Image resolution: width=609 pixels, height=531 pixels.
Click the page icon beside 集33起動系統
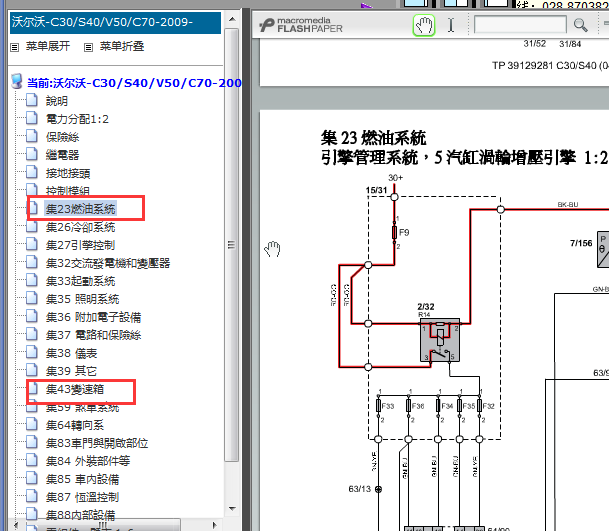point(32,280)
